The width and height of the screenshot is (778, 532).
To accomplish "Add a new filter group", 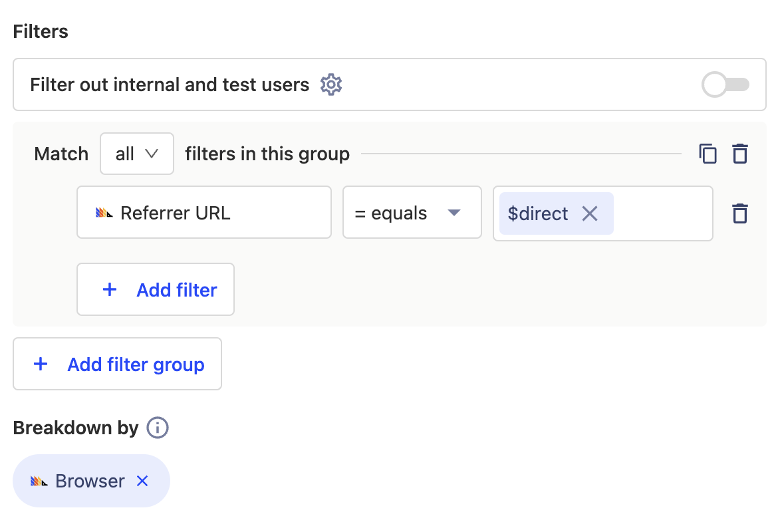I will pos(117,364).
